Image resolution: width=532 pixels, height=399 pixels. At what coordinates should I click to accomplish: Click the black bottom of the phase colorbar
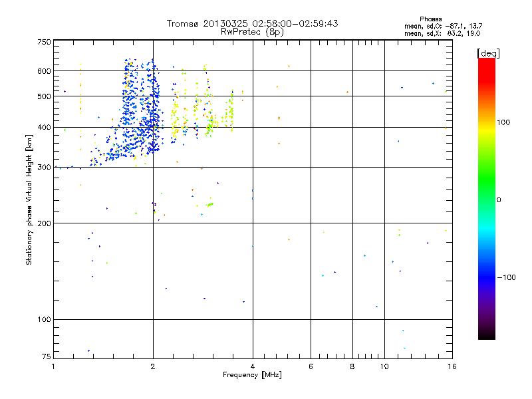[487, 334]
